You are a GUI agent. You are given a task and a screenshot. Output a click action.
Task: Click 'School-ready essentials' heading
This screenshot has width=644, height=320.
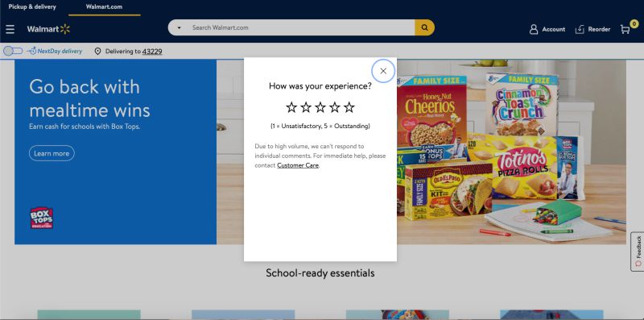tap(320, 272)
